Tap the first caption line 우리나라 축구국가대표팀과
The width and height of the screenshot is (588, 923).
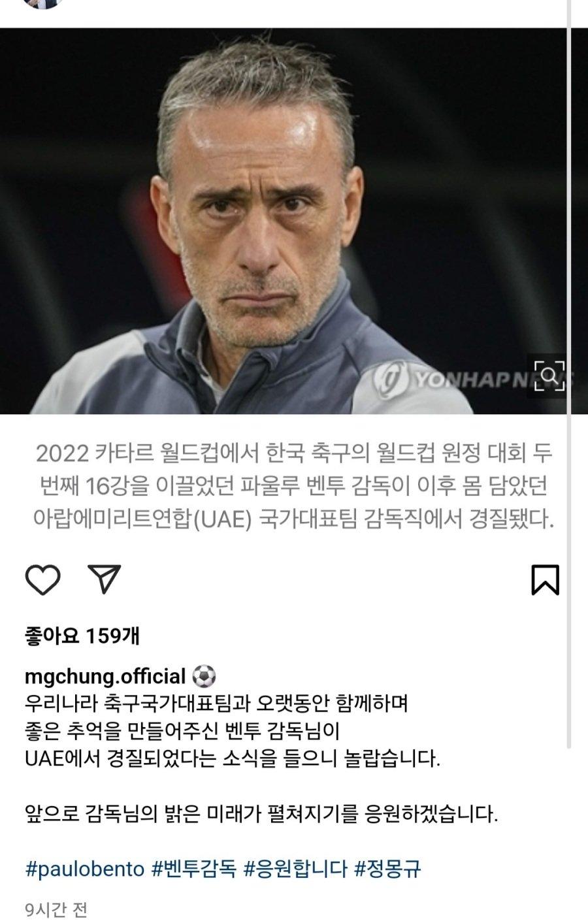point(216,704)
